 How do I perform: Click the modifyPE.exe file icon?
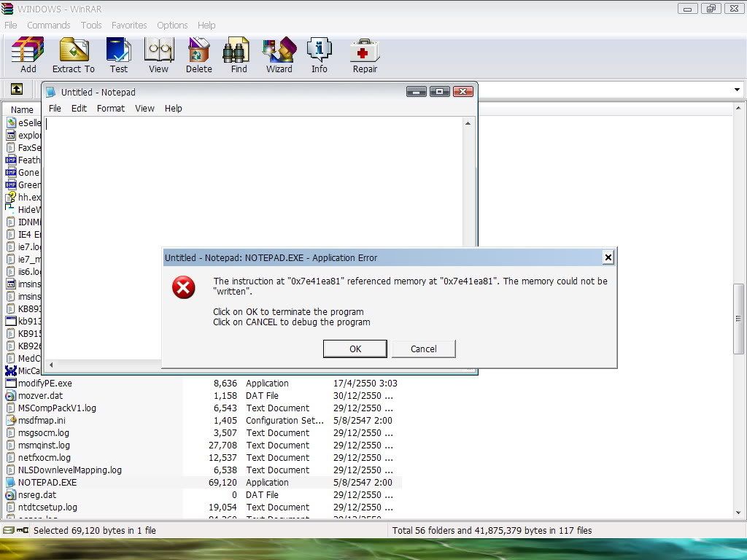click(10, 384)
